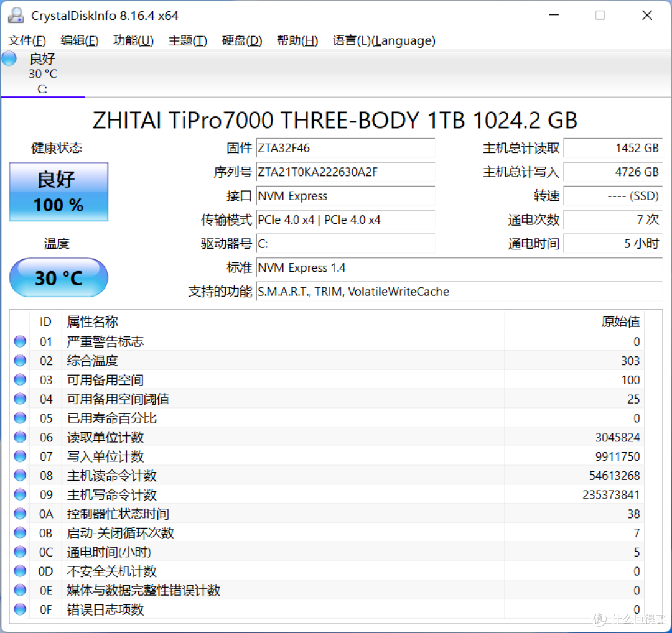Click raw value 9911750 for write units
The height and width of the screenshot is (633, 672).
click(618, 456)
